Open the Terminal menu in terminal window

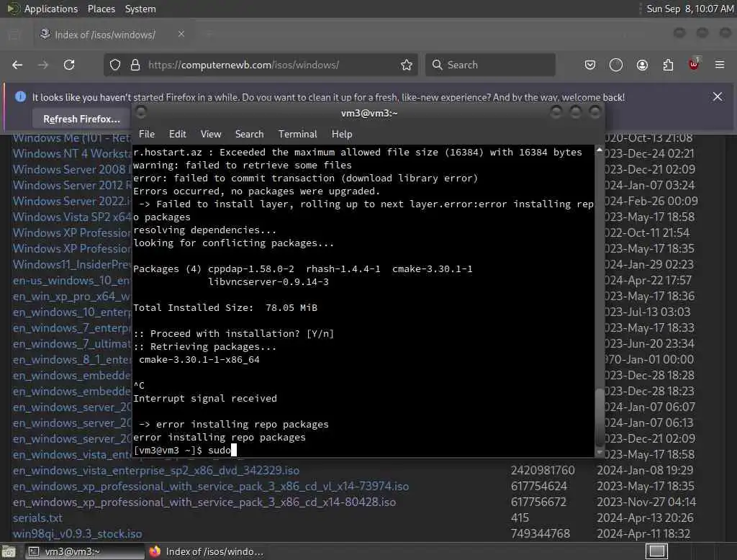297,134
